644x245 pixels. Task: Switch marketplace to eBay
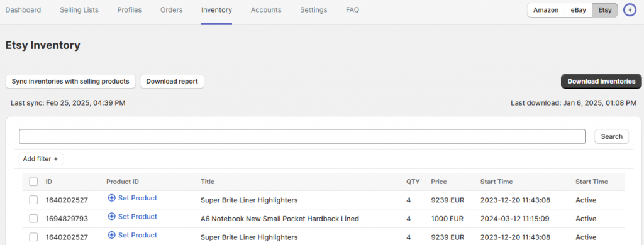[579, 10]
